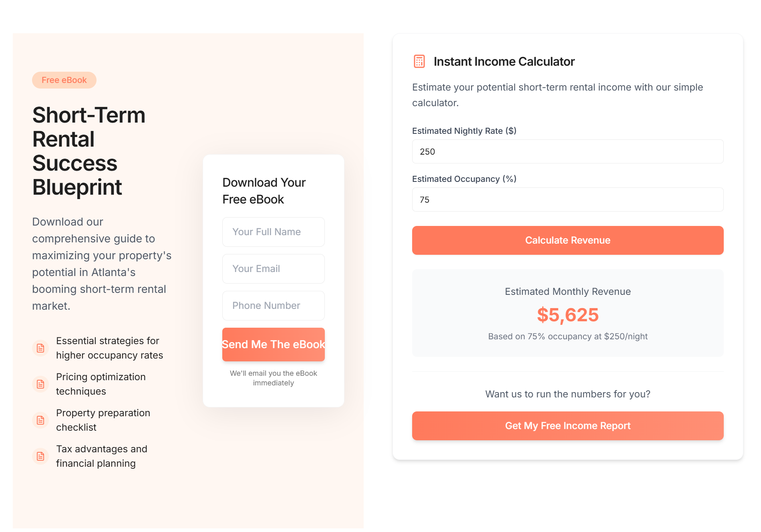Focus the Your Email input
The image size is (761, 532).
tap(274, 269)
